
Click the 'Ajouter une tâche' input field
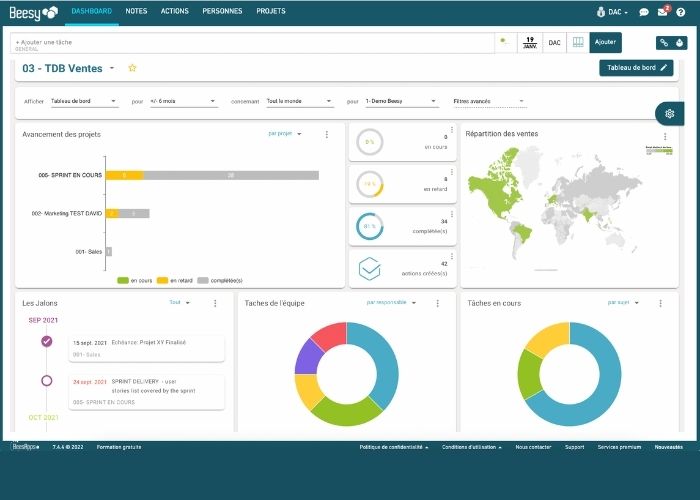click(x=252, y=43)
